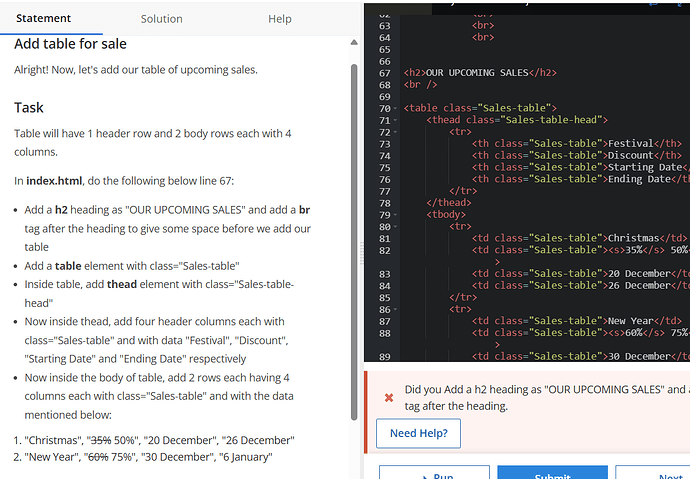This screenshot has height=479, width=690.
Task: Click the Festival th code line
Action: point(576,143)
